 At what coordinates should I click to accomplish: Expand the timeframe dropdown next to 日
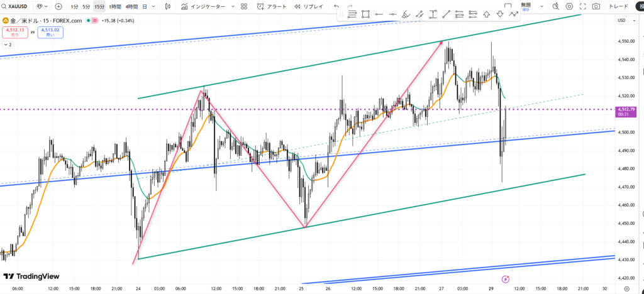pos(153,6)
